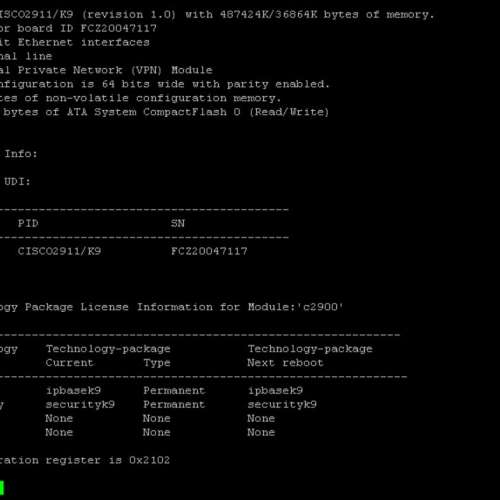Click the memory size 487424K/36864K text

tap(269, 15)
